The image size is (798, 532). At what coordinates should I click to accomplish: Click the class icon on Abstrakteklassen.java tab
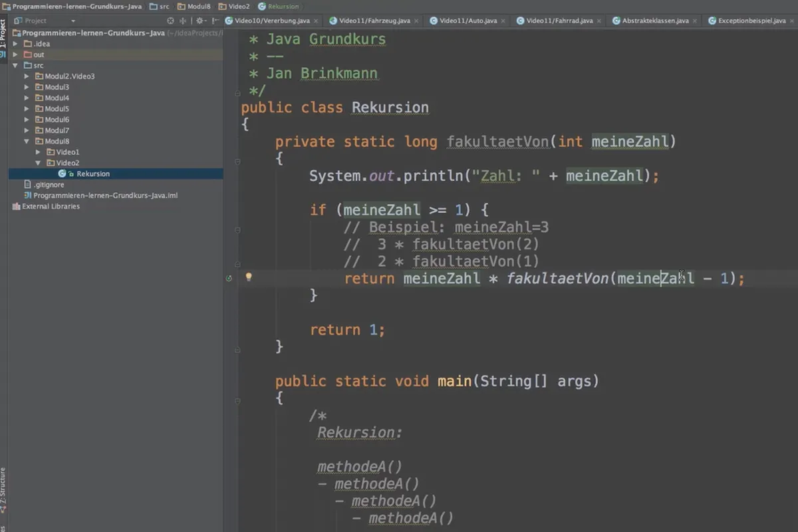click(x=616, y=21)
